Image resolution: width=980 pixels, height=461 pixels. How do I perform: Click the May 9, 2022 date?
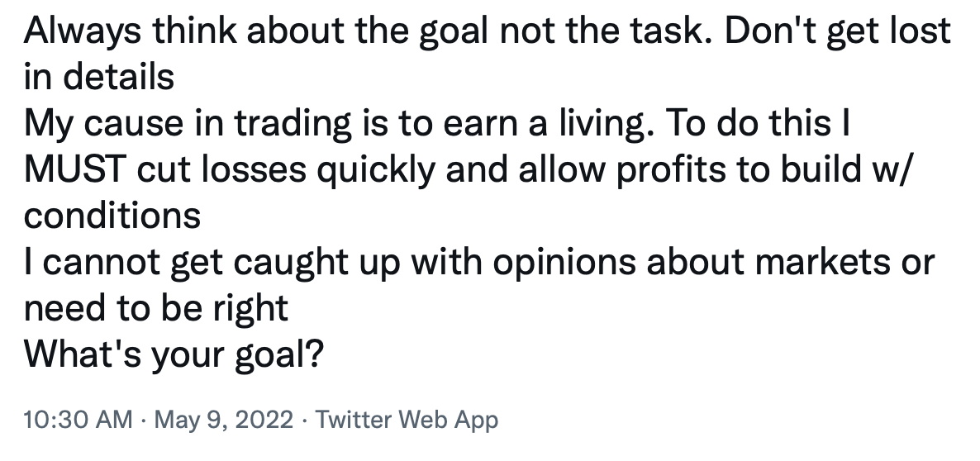pos(223,420)
